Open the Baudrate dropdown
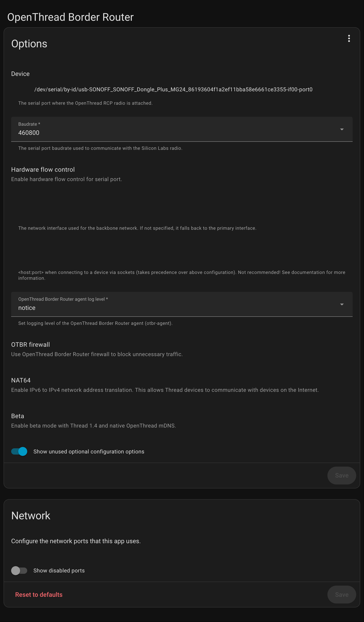Screen dimensions: 364x622 182,129
